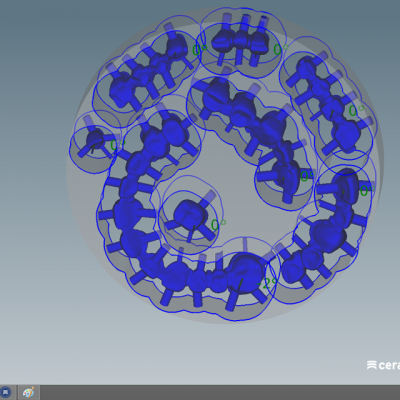Click the -2° angle label
The width and height of the screenshot is (400, 400).
tap(267, 284)
